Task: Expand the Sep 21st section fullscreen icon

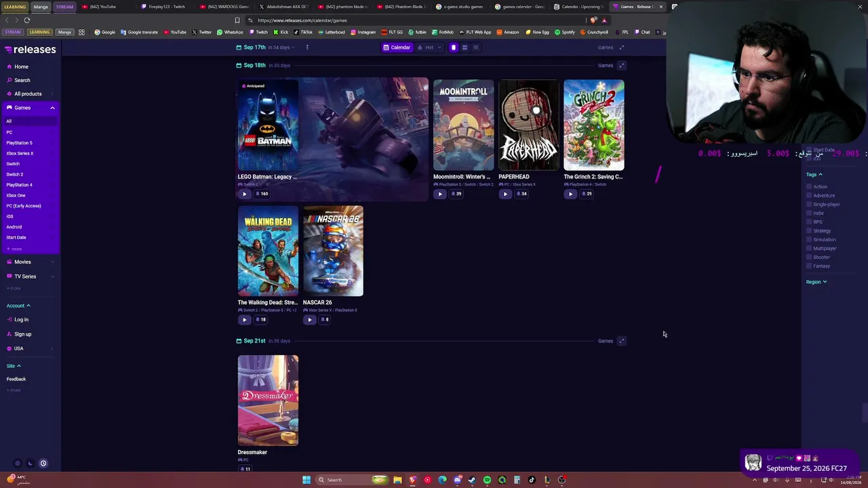Action: [621, 341]
